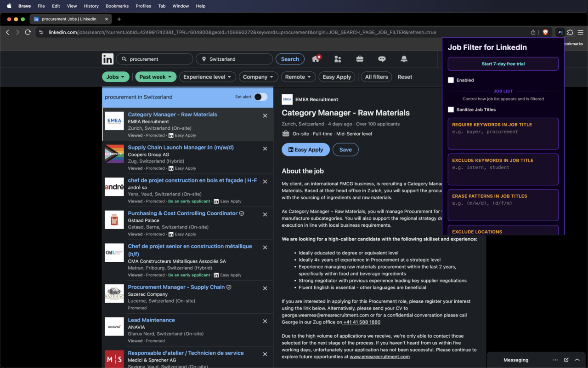Click the share page icon in address bar
The width and height of the screenshot is (588, 368).
pyautogui.click(x=533, y=32)
